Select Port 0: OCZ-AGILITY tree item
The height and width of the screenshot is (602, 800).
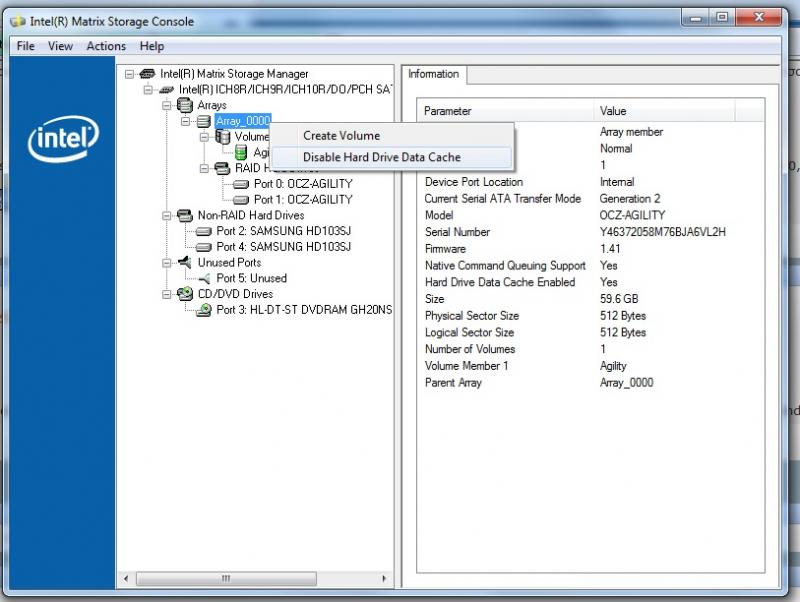point(303,184)
